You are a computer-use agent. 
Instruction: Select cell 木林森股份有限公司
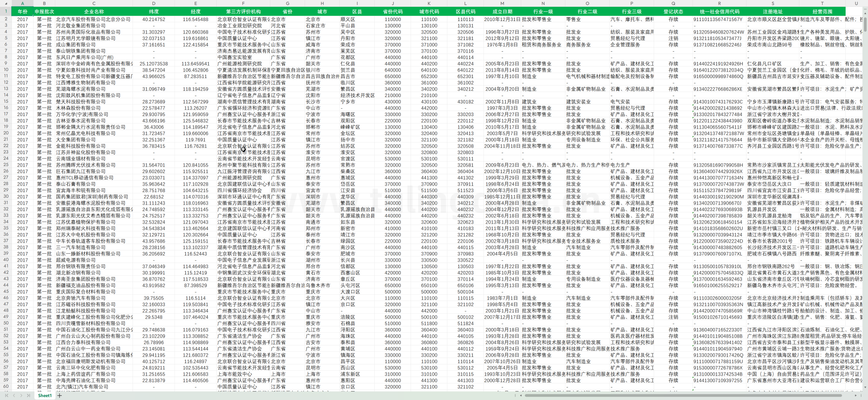click(94, 108)
